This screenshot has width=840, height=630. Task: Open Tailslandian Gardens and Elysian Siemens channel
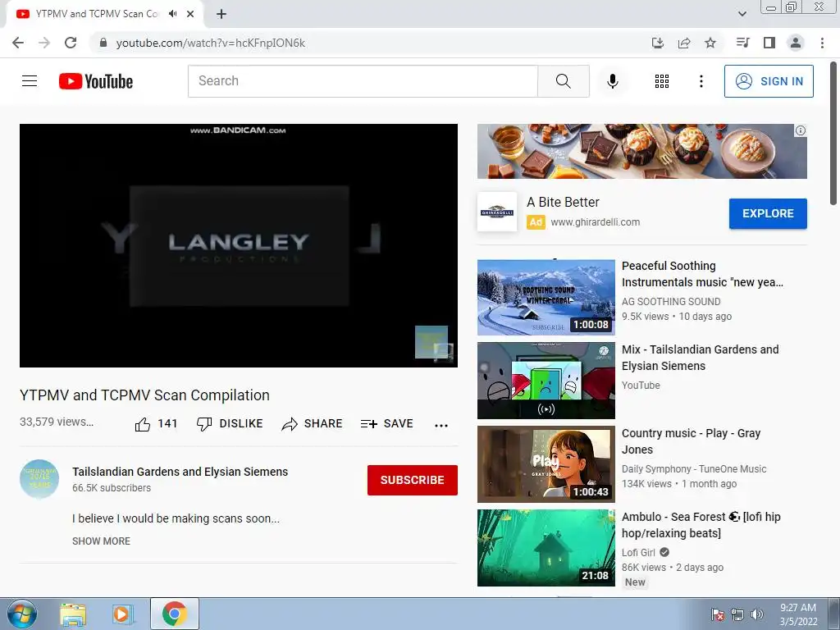coord(180,472)
